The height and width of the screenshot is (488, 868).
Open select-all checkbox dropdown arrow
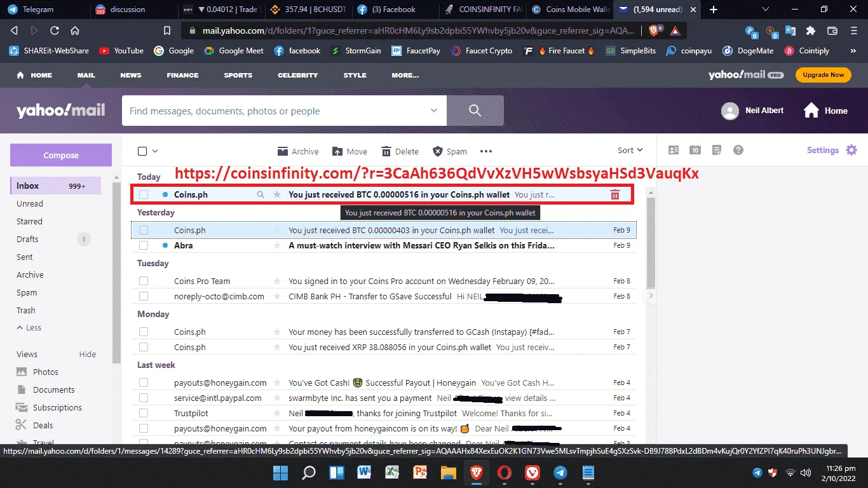click(155, 151)
